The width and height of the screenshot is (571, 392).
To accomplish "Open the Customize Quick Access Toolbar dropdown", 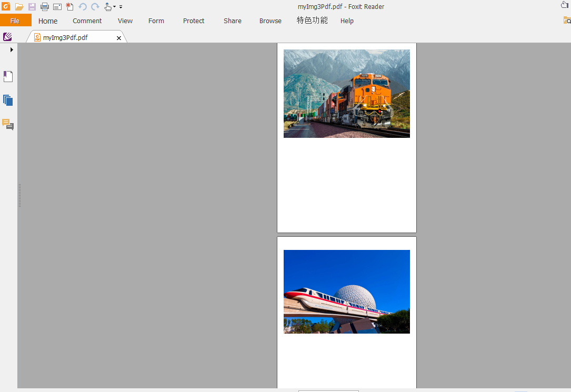I will (121, 6).
